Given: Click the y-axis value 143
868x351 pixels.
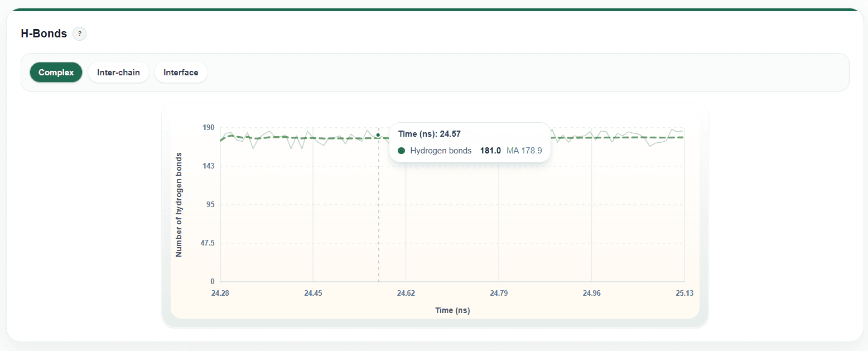Looking at the screenshot, I should coord(208,166).
